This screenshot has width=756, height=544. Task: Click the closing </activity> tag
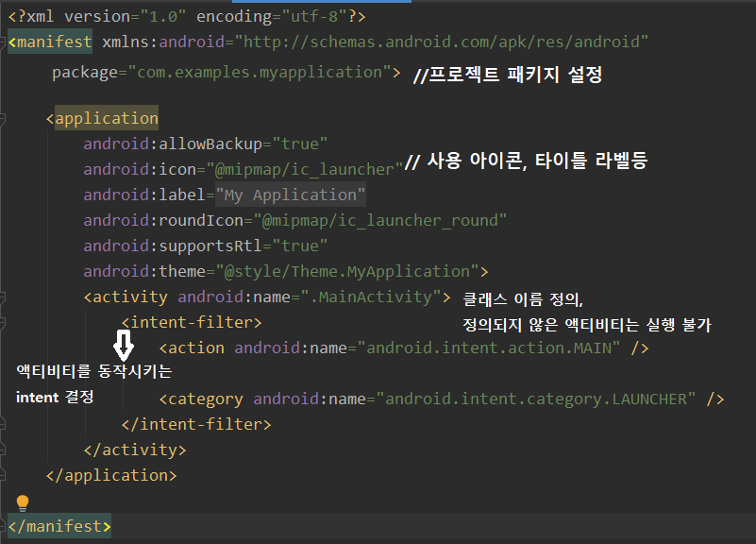(135, 450)
